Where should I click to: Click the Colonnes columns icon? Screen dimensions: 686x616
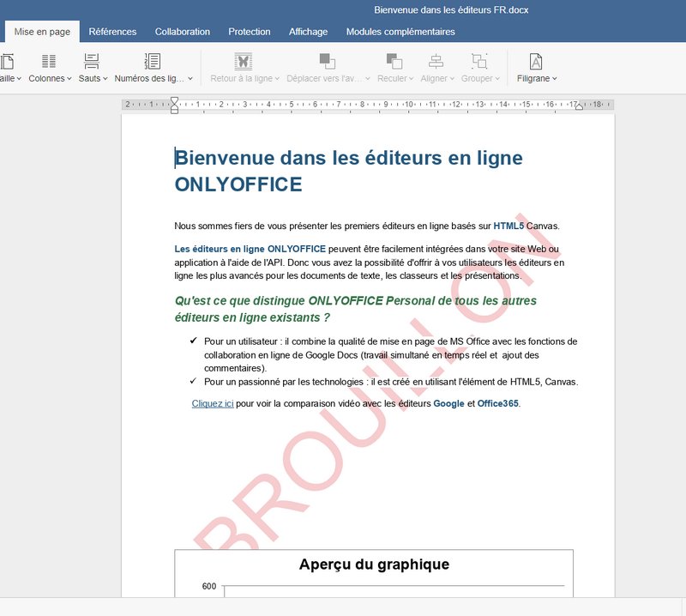pyautogui.click(x=49, y=61)
